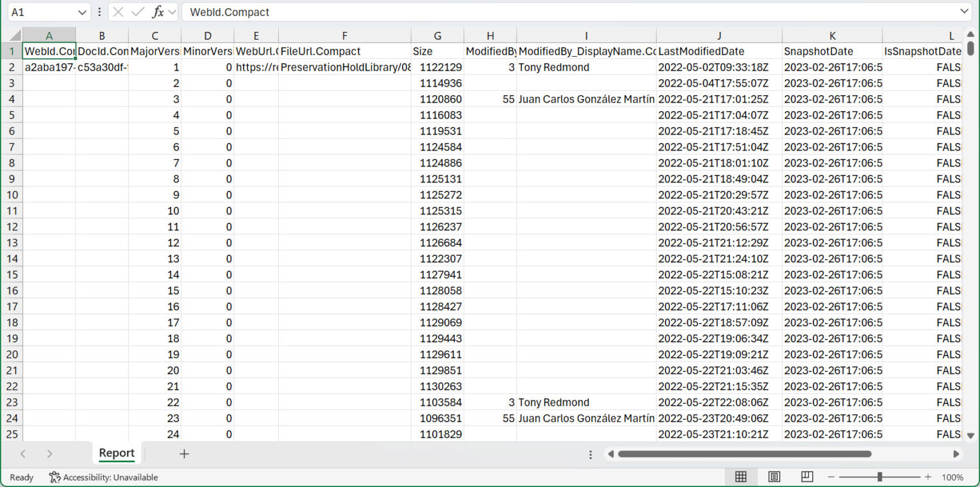Click the zoom in plus control

(928, 477)
